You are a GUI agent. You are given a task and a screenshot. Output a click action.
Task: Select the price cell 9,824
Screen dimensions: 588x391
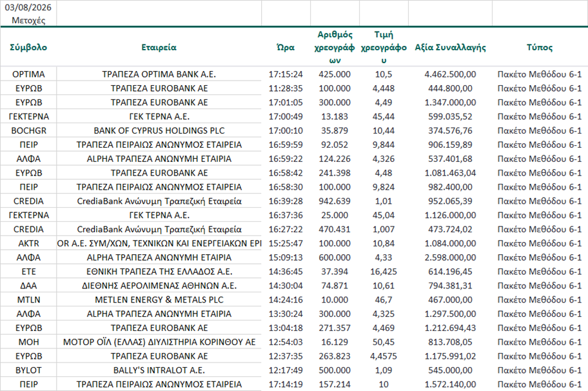click(384, 187)
